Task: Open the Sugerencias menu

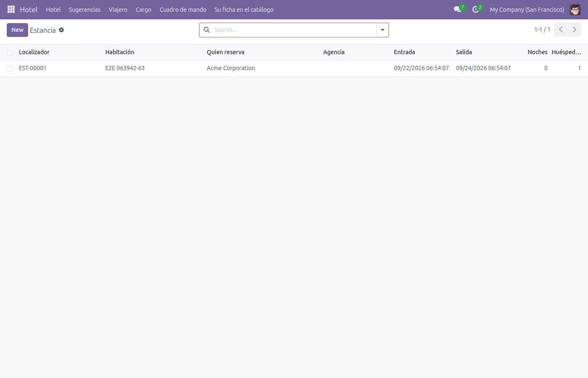Action: click(85, 9)
